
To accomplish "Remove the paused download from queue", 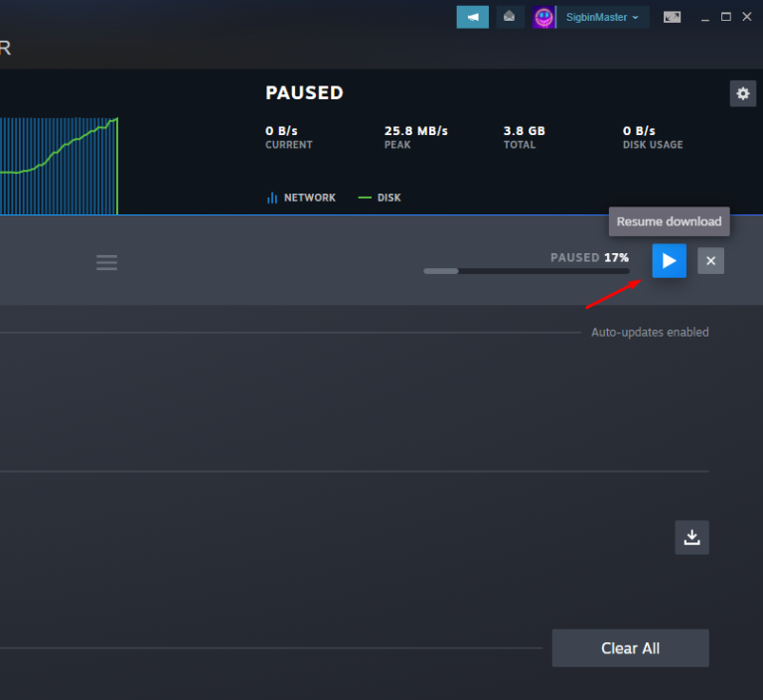I will [x=710, y=261].
